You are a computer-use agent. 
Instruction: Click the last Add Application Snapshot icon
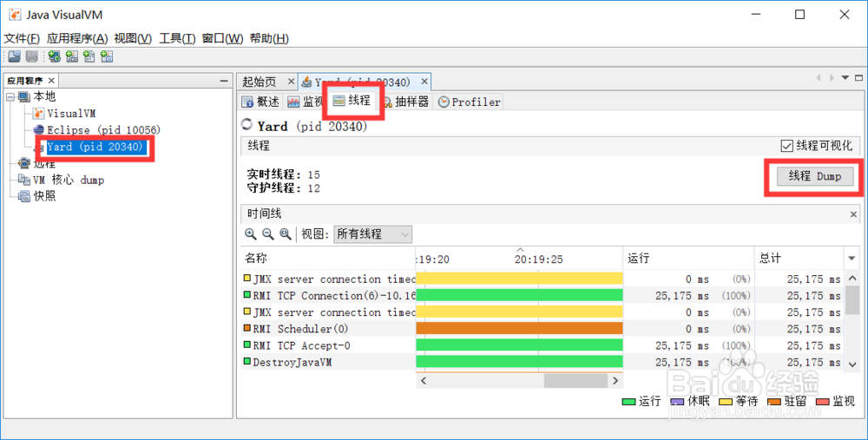click(x=107, y=56)
